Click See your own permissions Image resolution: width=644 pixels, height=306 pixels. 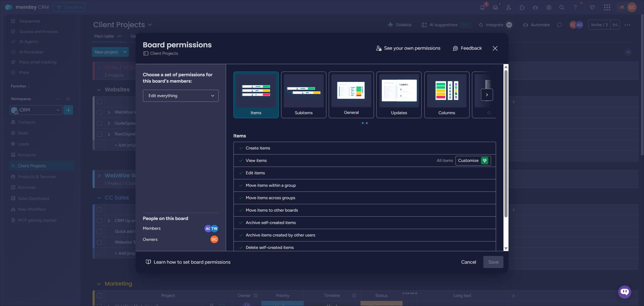click(x=408, y=48)
